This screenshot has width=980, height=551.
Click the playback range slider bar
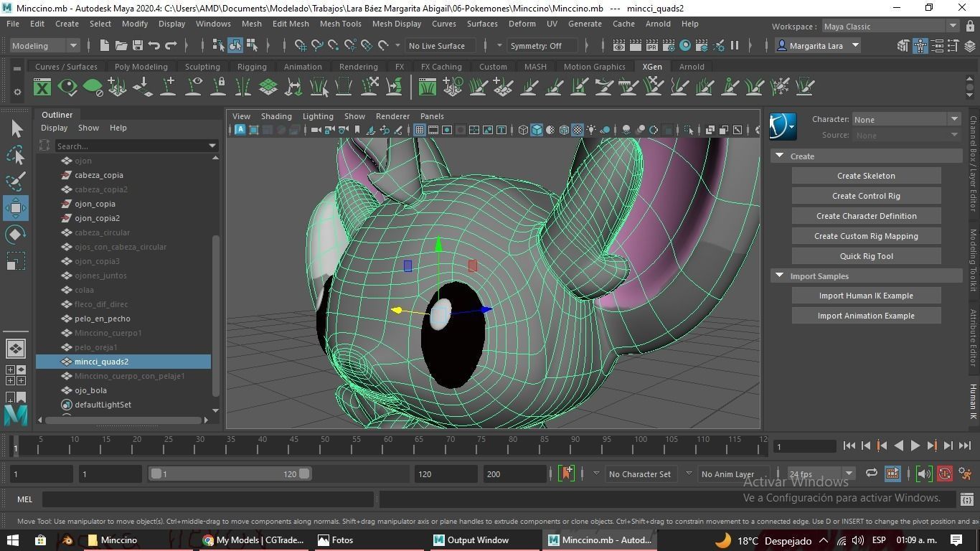click(x=230, y=474)
